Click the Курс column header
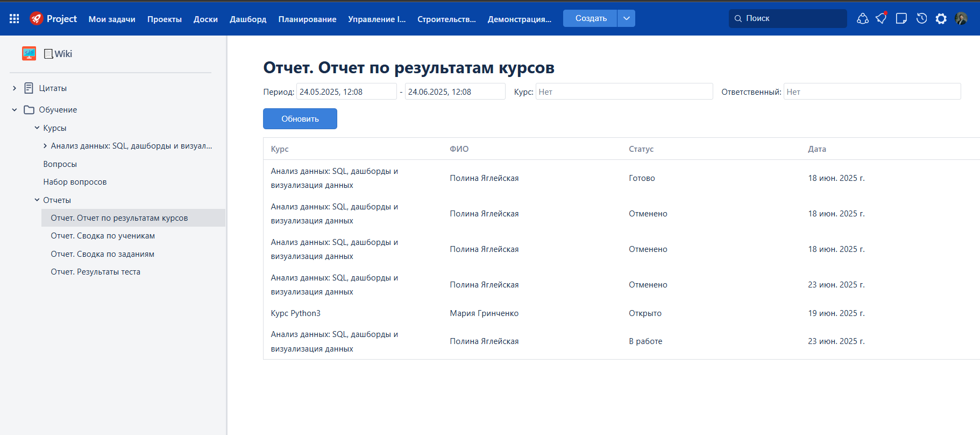This screenshot has height=435, width=980. [x=280, y=149]
